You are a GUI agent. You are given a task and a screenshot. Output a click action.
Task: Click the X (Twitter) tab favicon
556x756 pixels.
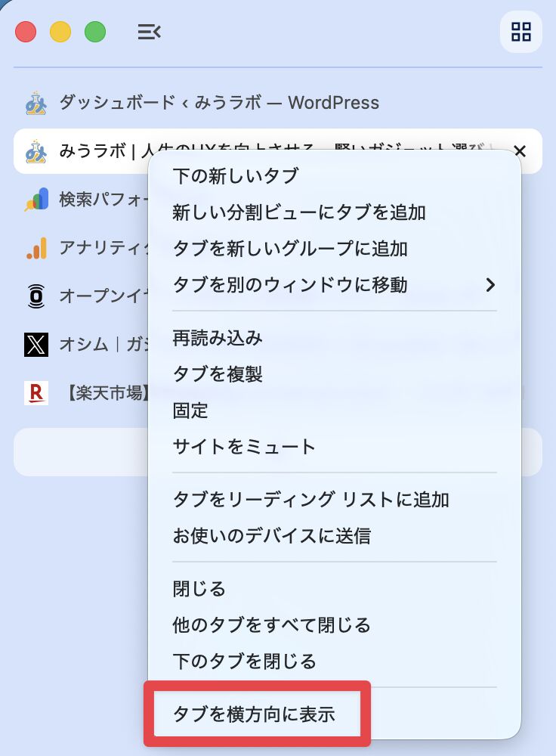point(36,345)
